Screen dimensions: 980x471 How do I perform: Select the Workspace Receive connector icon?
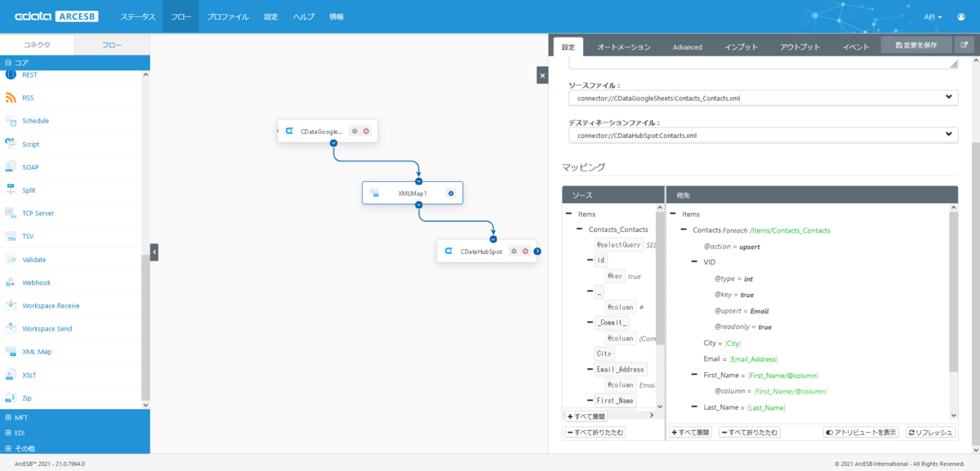pyautogui.click(x=11, y=305)
